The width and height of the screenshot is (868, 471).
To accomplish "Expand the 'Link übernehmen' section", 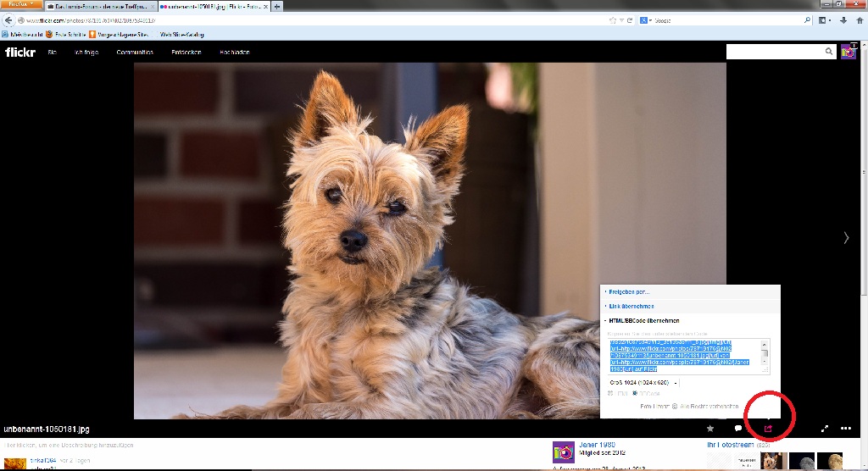I will pyautogui.click(x=631, y=306).
